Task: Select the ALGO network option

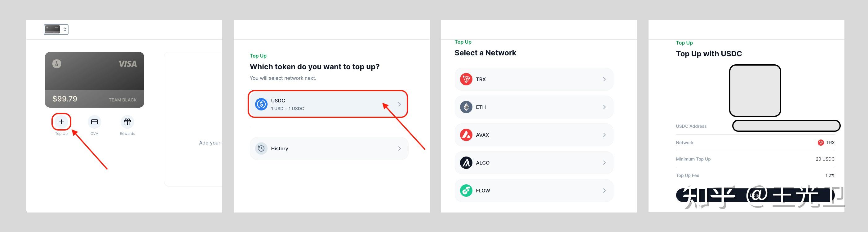Action: pyautogui.click(x=534, y=163)
